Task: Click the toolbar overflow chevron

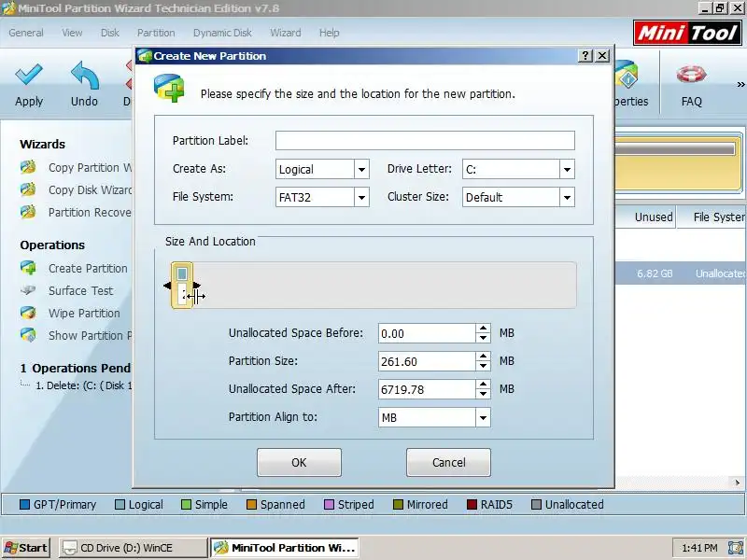Action: 740,84
